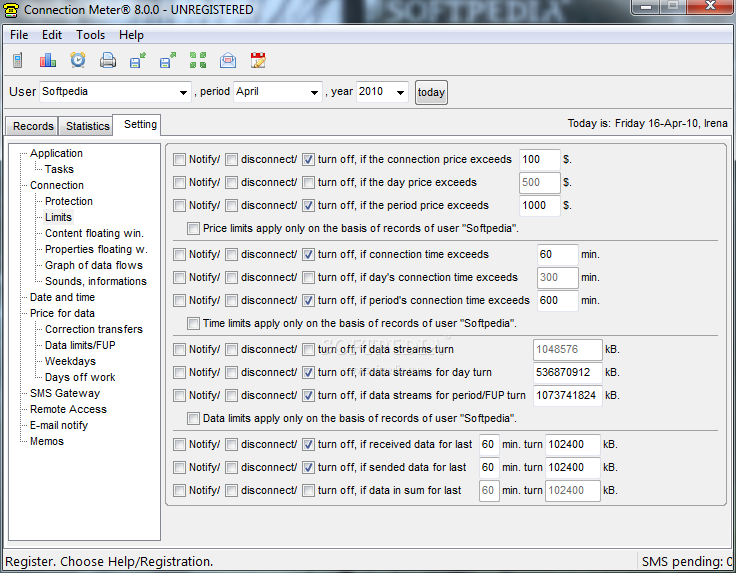
Task: Select Application in the settings tree
Action: click(x=56, y=153)
